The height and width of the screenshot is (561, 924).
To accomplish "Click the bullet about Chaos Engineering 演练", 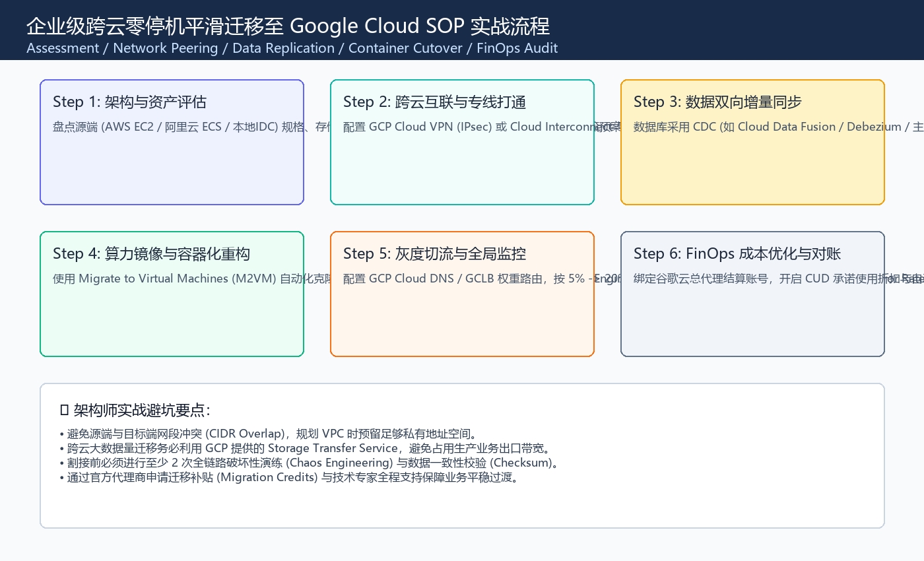I will point(309,463).
